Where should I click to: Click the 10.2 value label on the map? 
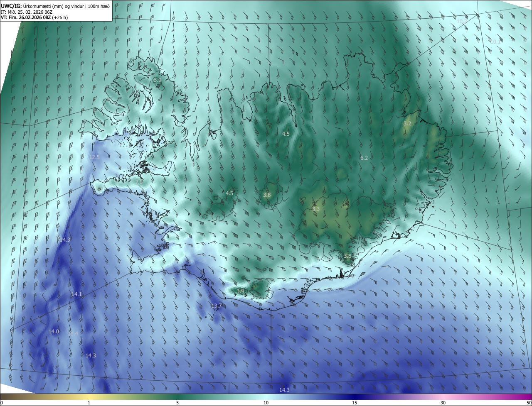[x=462, y=21]
